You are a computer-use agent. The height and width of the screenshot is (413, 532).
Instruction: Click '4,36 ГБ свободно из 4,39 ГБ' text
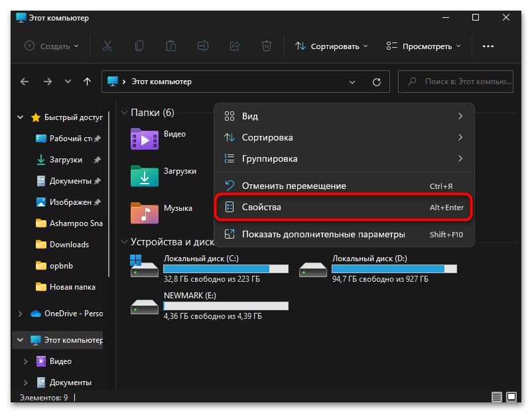213,316
